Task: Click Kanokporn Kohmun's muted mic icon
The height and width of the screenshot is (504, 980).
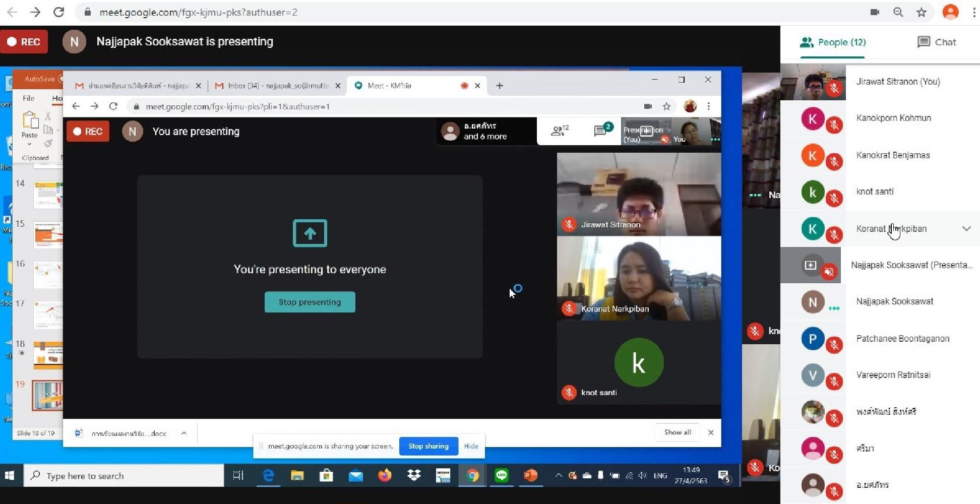Action: coord(834,125)
